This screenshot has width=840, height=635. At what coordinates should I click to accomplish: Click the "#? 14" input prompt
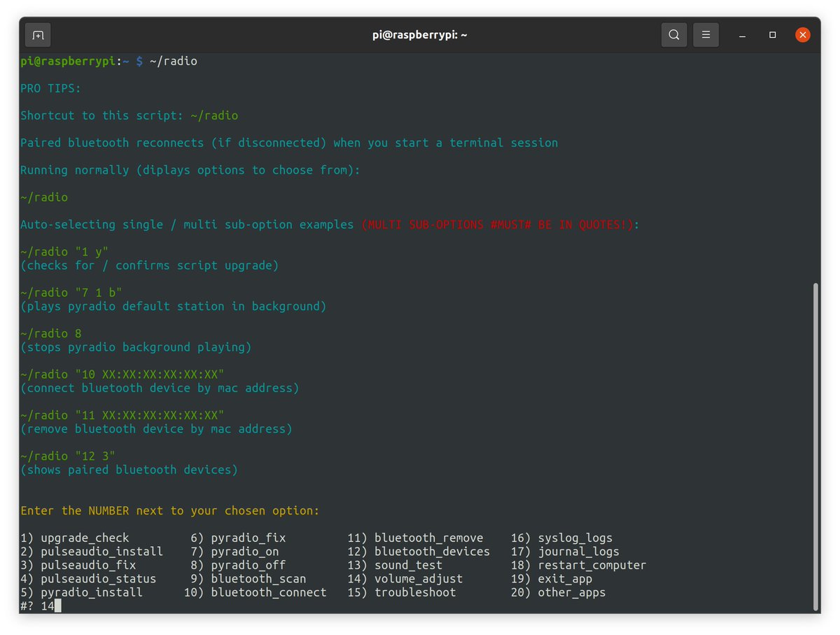click(x=41, y=606)
